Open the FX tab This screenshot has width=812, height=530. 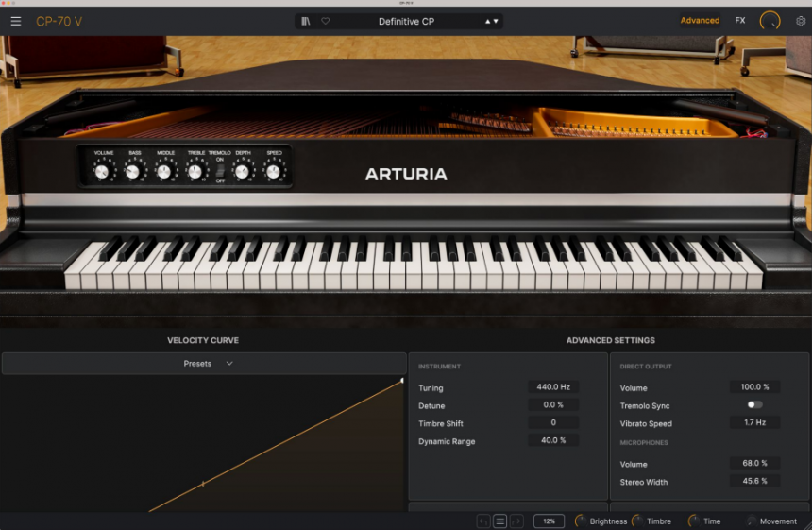[740, 20]
